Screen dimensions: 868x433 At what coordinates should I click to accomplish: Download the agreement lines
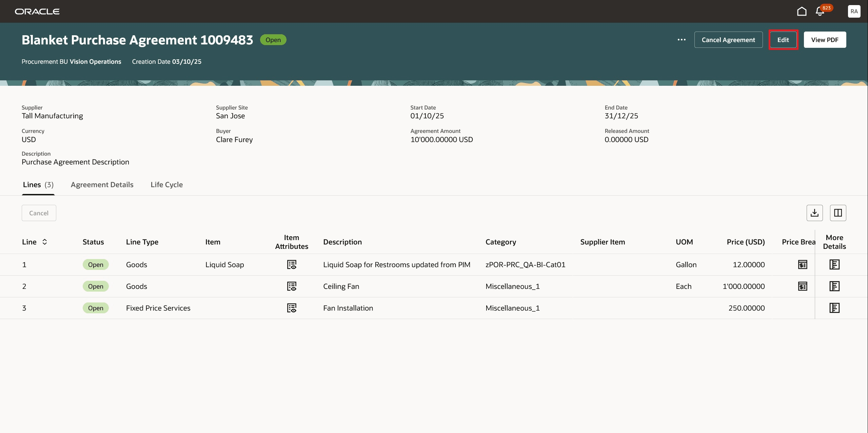815,213
